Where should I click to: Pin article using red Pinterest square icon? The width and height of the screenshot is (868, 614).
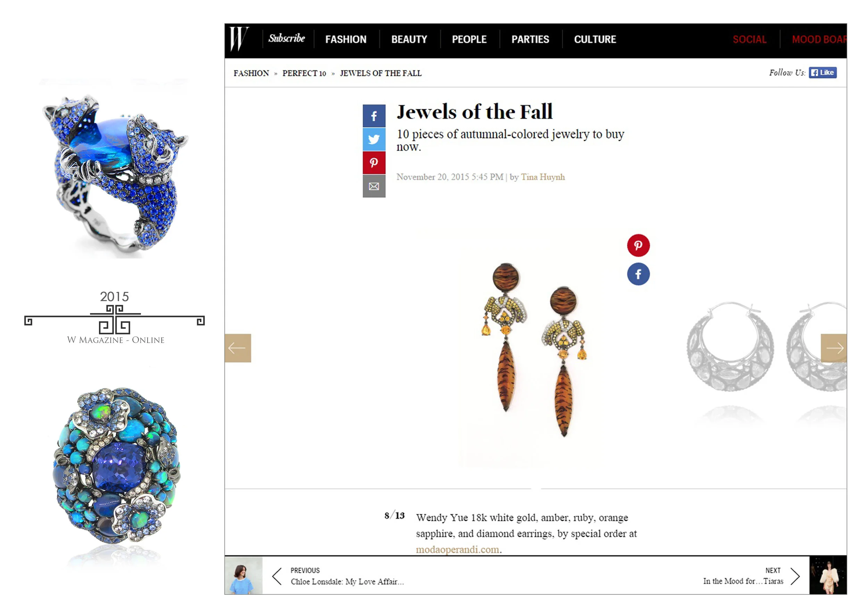click(x=374, y=163)
